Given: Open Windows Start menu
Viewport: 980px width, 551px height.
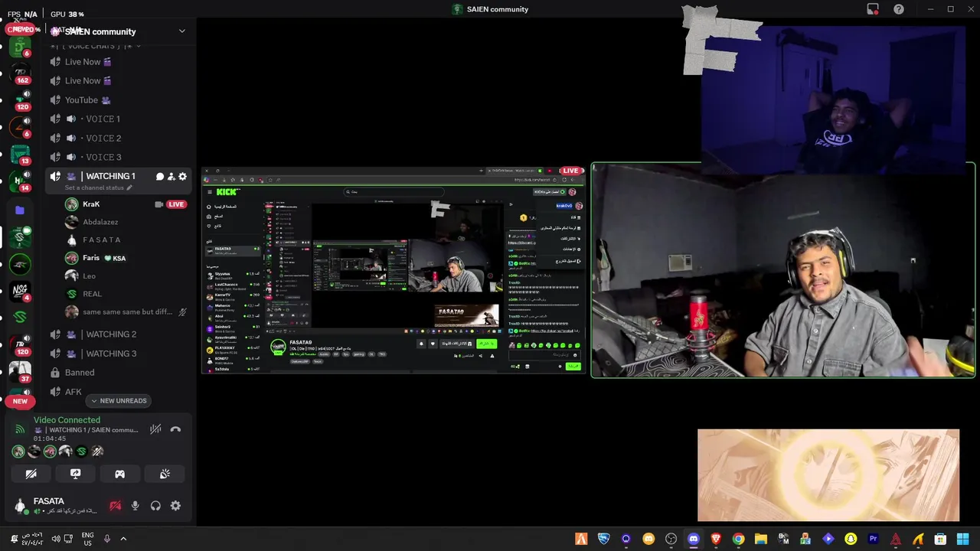Looking at the screenshot, I should (962, 539).
